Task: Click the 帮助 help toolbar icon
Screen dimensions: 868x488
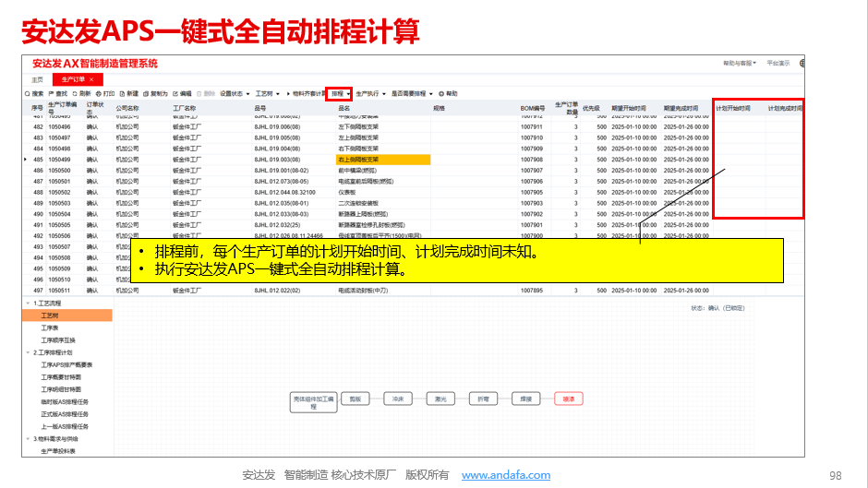Action: tap(441, 93)
